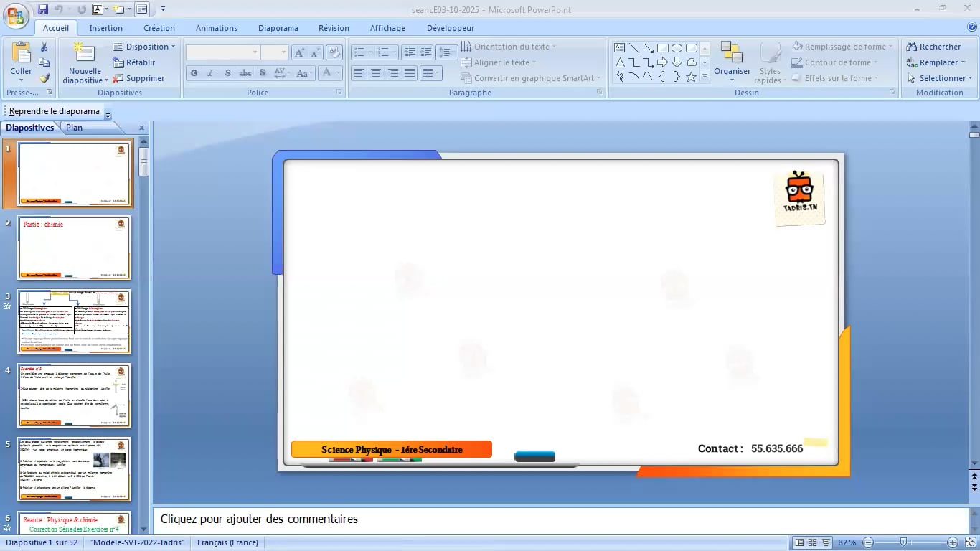Open PowerPoint help question mark
Screen dimensions: 980x551
point(971,27)
